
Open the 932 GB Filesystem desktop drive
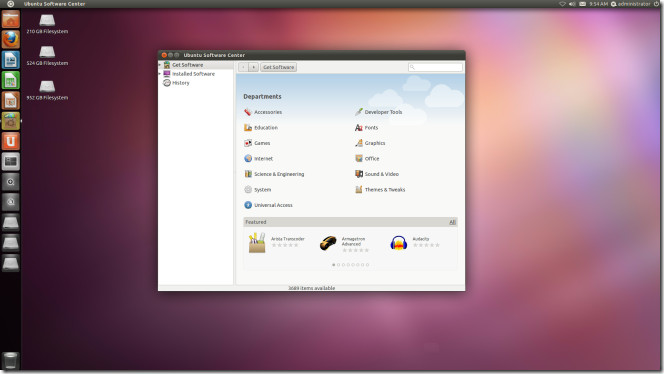pos(47,91)
